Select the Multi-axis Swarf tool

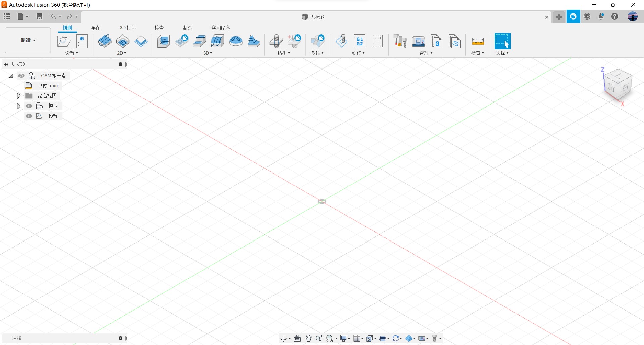[x=317, y=41]
